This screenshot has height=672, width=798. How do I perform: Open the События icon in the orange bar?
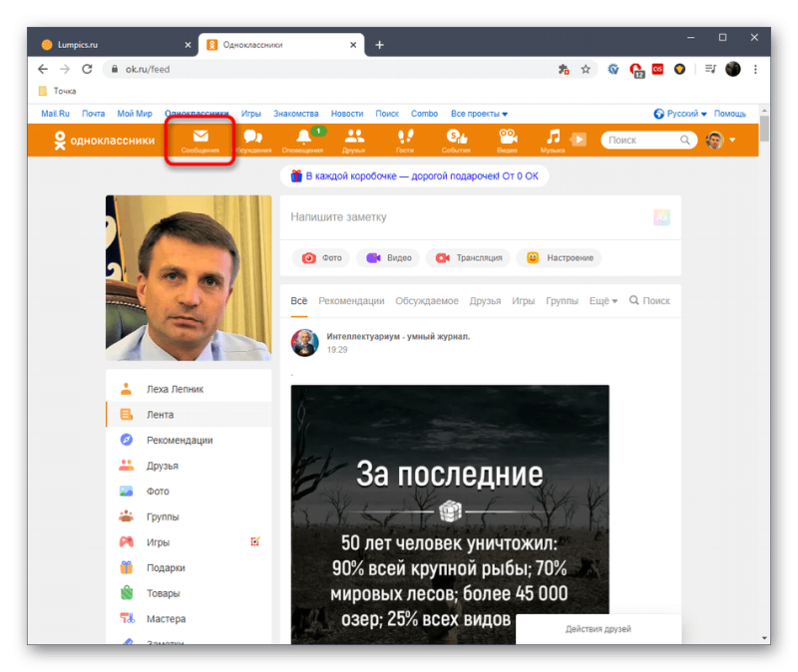point(457,136)
